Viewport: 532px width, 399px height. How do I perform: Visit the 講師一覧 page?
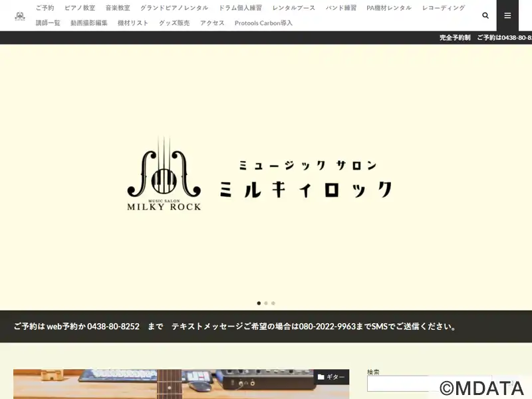[x=48, y=23]
